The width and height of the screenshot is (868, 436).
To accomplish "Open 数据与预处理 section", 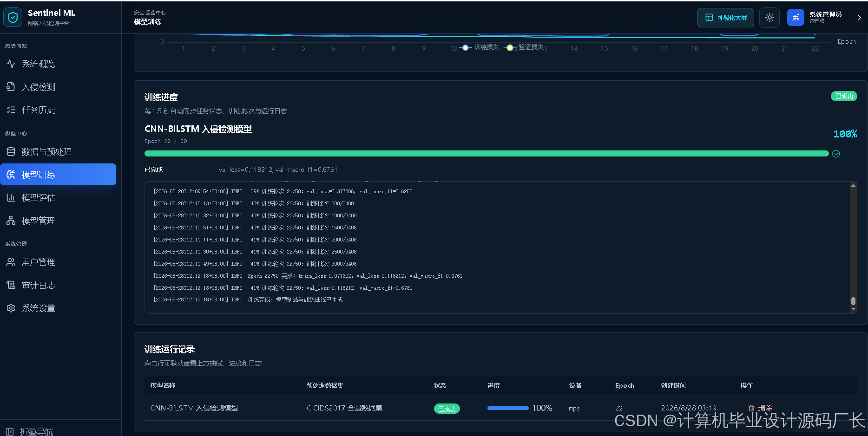I will point(58,151).
